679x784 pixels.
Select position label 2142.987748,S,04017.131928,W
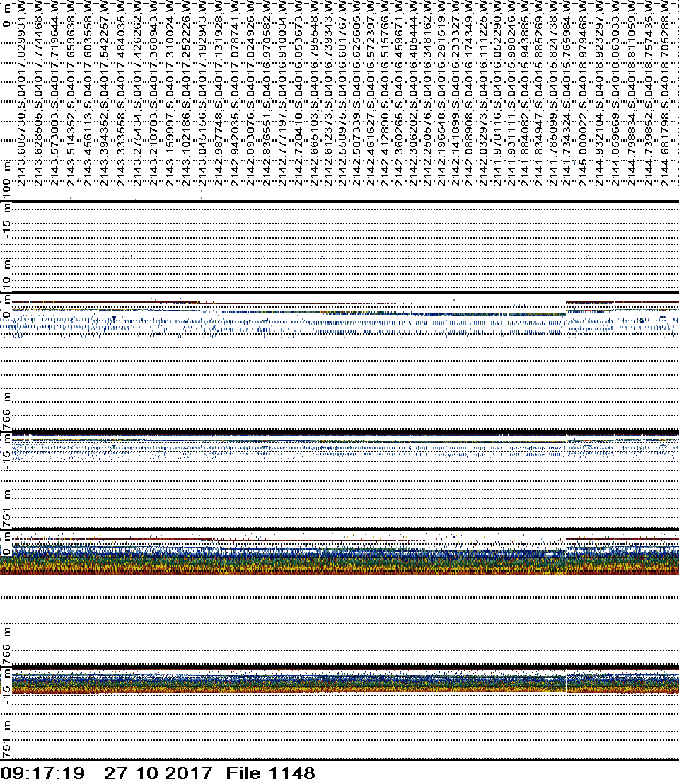[x=218, y=93]
